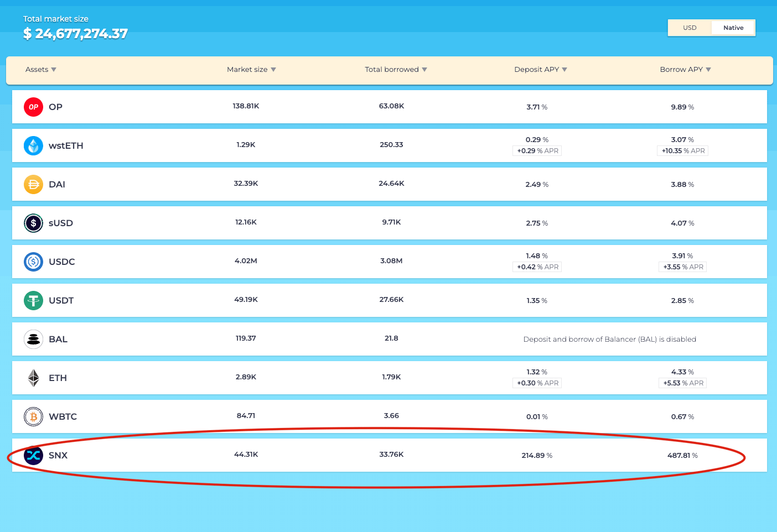
Task: Click SNX deposit APY 214.89 %
Action: click(x=537, y=455)
